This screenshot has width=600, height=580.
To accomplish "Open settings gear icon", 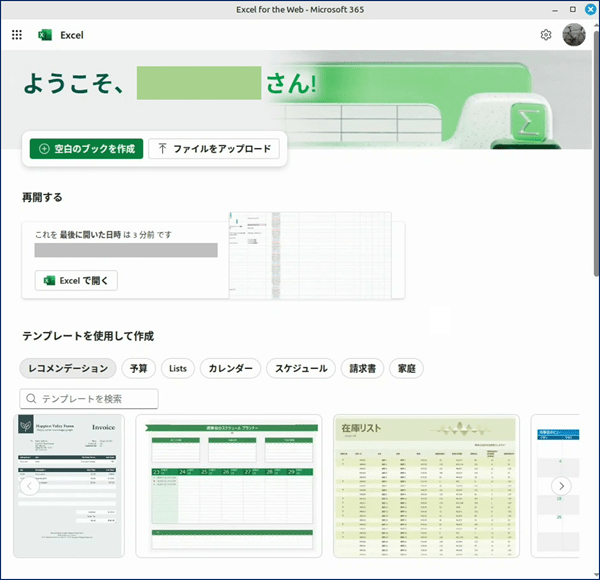I will tap(546, 35).
